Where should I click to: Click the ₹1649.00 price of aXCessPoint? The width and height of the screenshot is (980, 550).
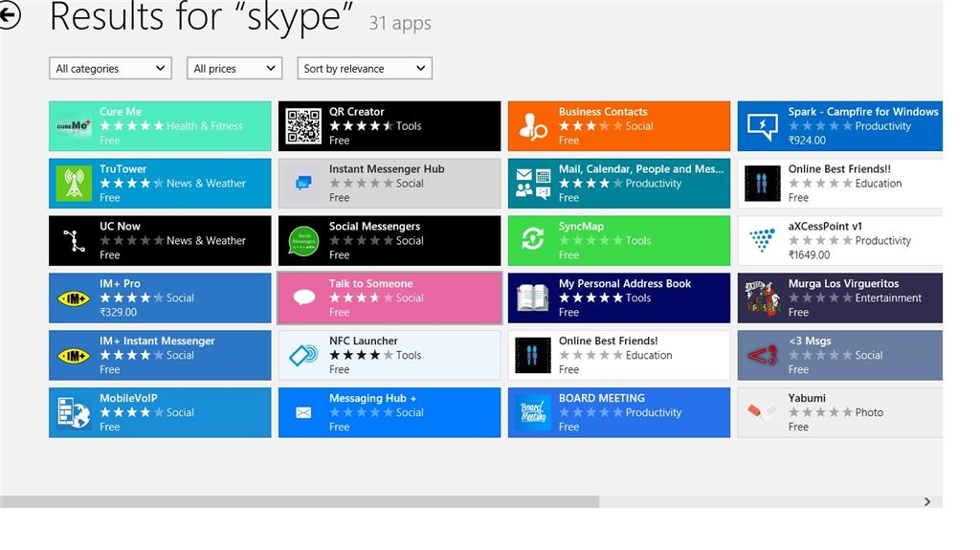click(x=809, y=254)
